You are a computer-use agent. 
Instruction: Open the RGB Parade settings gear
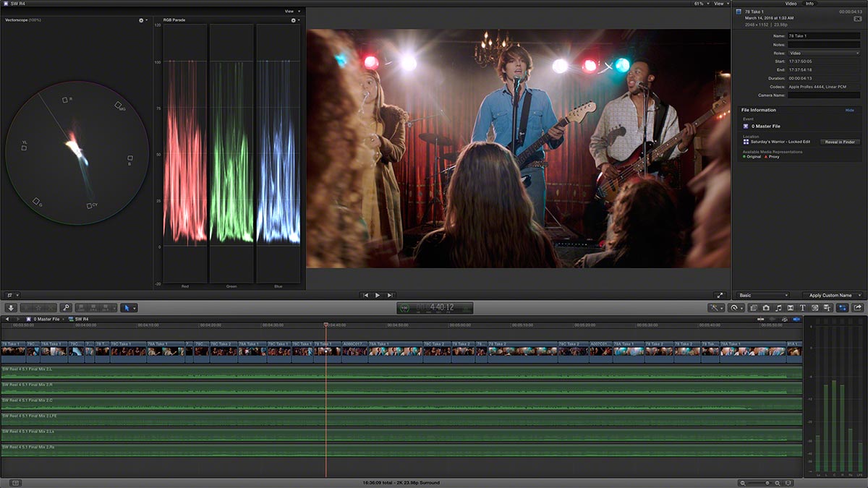click(295, 20)
